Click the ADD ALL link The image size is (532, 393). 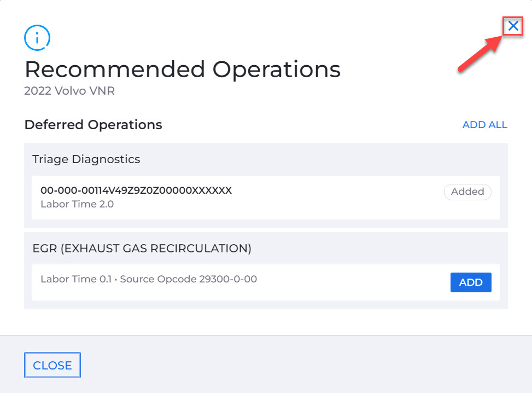pyautogui.click(x=485, y=125)
